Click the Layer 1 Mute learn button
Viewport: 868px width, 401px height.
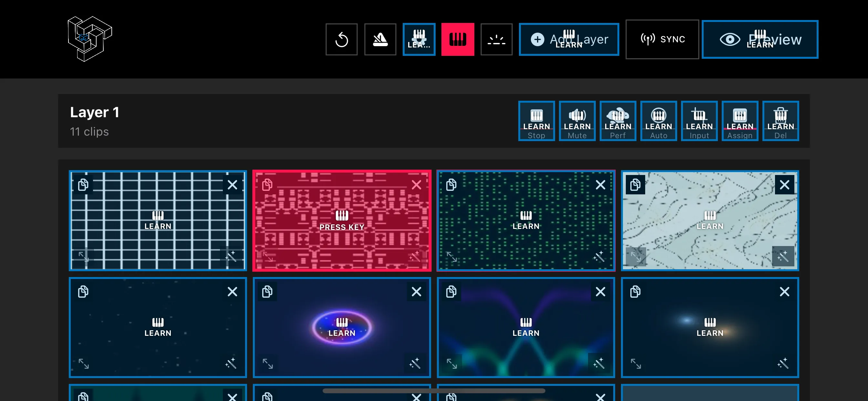click(577, 121)
